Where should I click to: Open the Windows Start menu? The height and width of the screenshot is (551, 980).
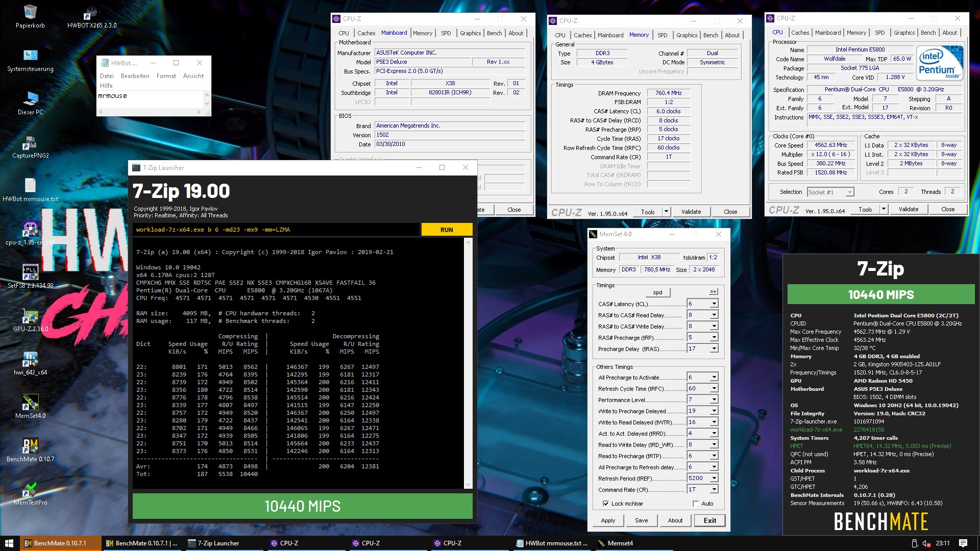(9, 543)
